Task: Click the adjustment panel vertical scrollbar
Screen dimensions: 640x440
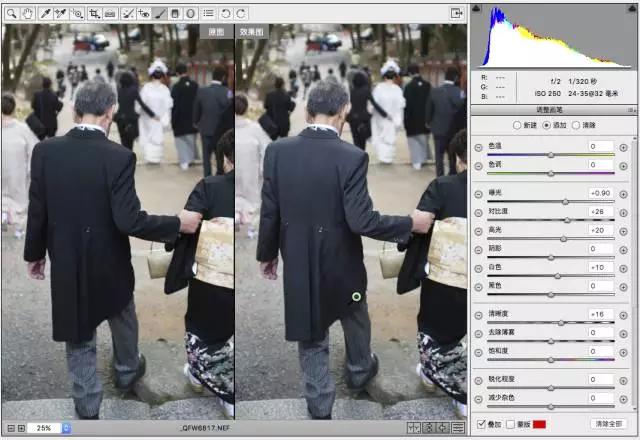Action: point(635,273)
